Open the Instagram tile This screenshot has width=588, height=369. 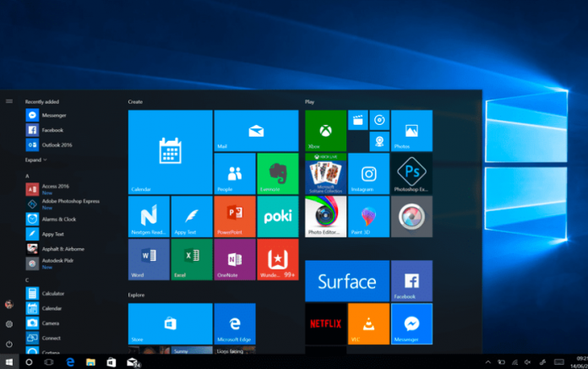point(368,174)
